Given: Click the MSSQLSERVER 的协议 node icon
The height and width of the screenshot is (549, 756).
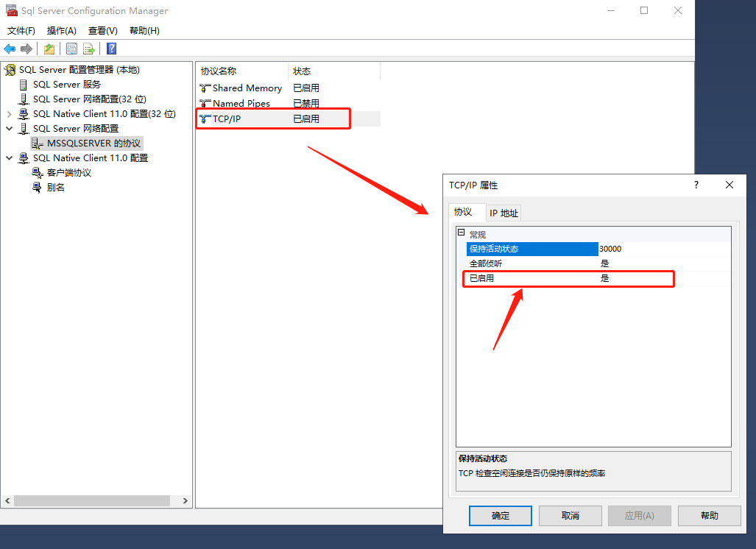Looking at the screenshot, I should point(37,144).
